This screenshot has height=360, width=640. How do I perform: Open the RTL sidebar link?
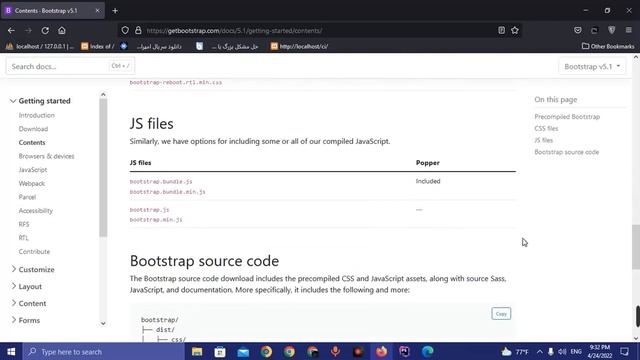(23, 238)
